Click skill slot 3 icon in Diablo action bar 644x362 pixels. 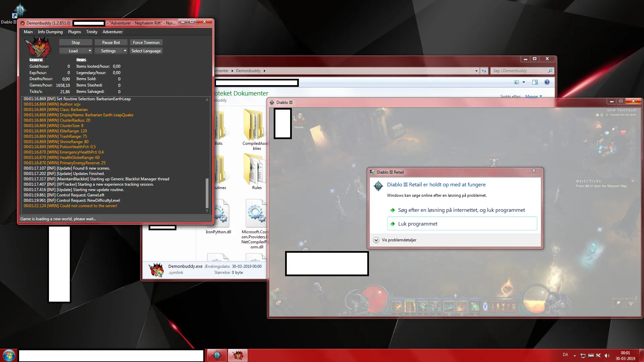tap(423, 306)
